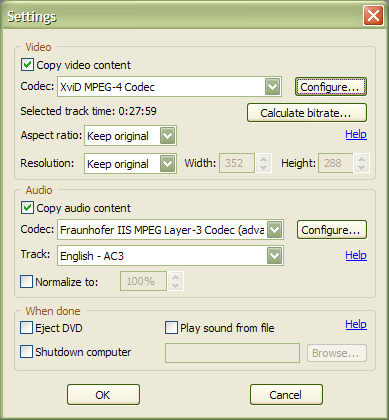This screenshot has width=389, height=420.
Task: Increase Height using the up spinner
Action: click(x=362, y=159)
